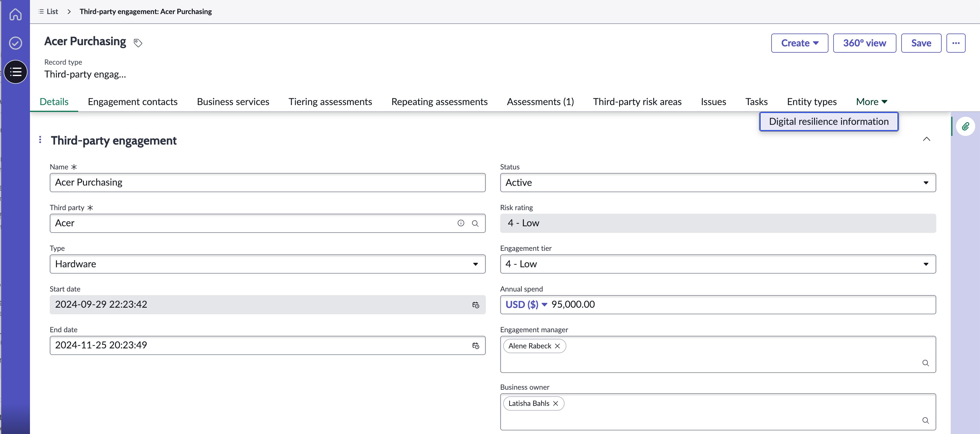The height and width of the screenshot is (434, 980).
Task: Open the checkmark tasks icon in sidebar
Action: click(16, 43)
